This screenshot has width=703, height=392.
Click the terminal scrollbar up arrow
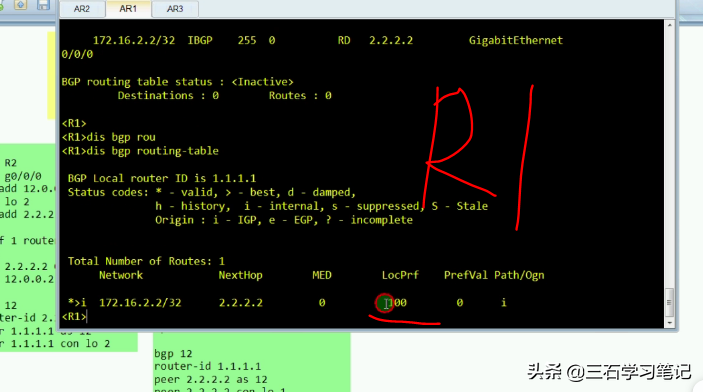click(669, 25)
